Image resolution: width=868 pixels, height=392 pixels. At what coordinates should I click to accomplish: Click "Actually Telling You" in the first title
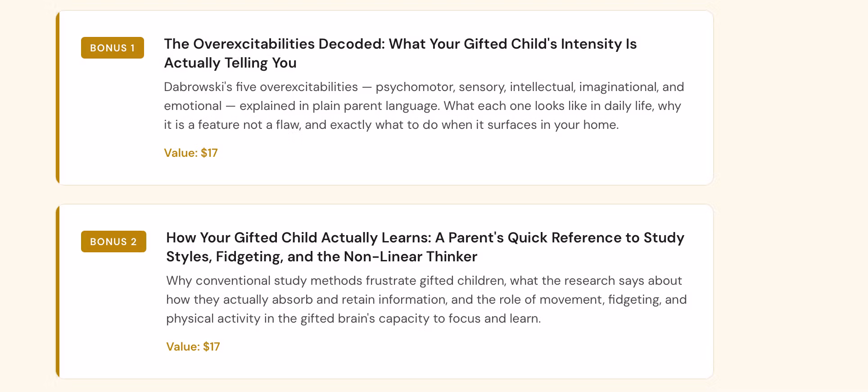click(x=230, y=63)
